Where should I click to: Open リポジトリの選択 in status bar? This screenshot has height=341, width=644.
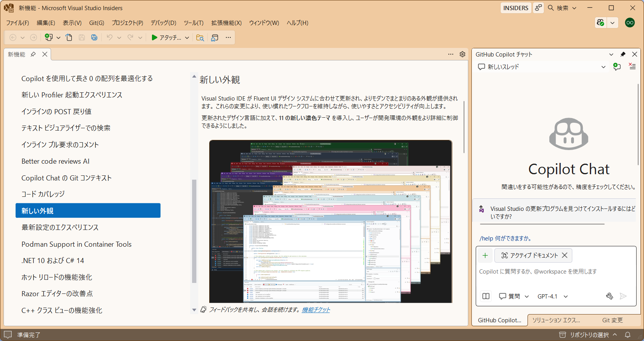pos(588,335)
